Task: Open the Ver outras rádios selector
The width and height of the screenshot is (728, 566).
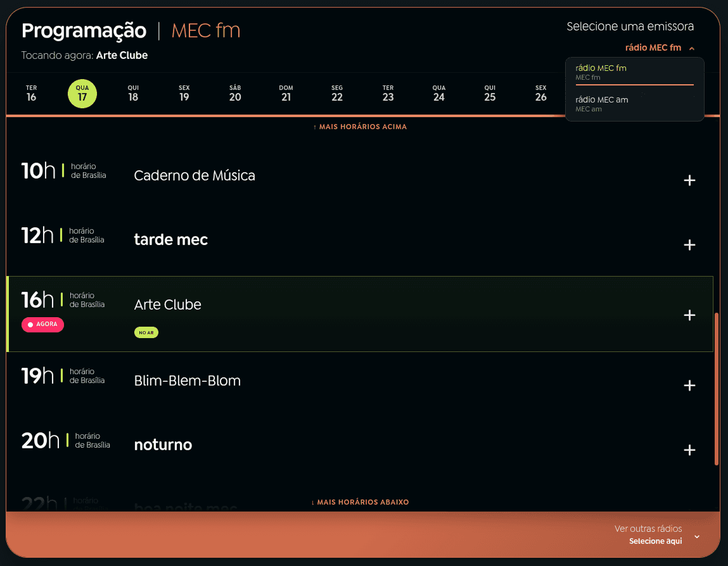Action: 656,535
